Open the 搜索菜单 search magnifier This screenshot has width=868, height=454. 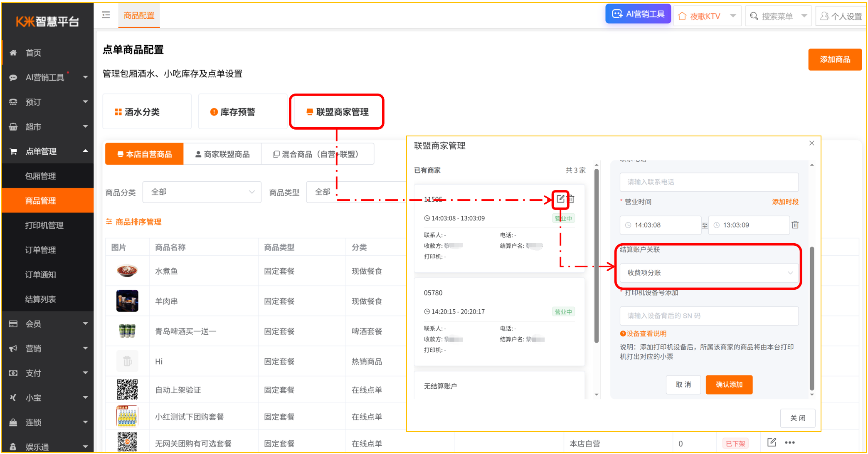pos(754,16)
